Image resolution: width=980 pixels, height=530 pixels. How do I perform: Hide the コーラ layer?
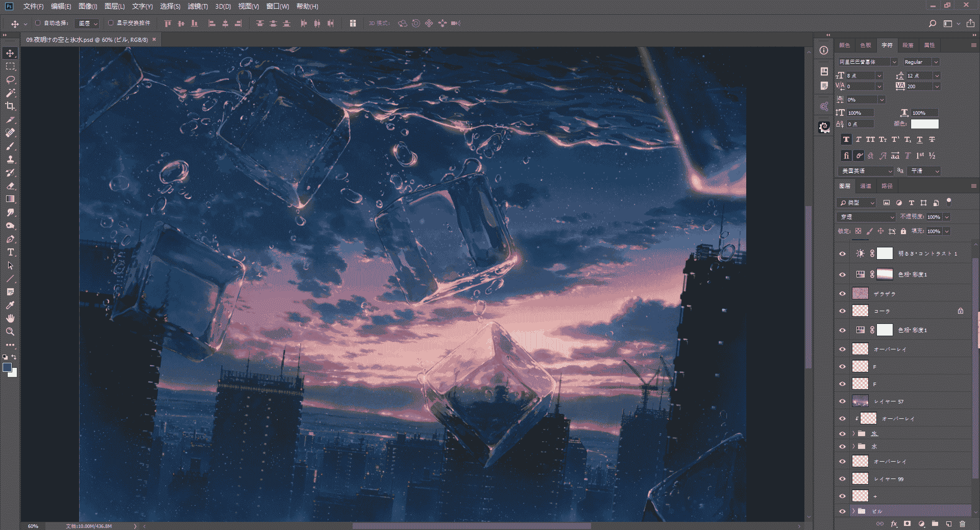click(842, 311)
